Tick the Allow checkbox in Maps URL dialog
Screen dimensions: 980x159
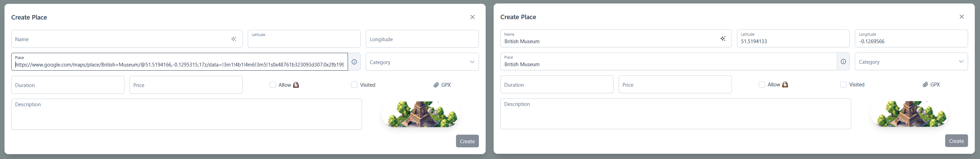(273, 85)
